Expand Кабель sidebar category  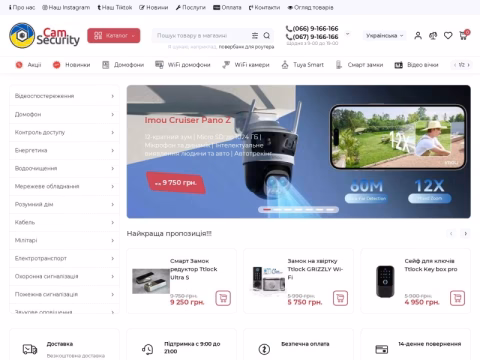coord(64,222)
